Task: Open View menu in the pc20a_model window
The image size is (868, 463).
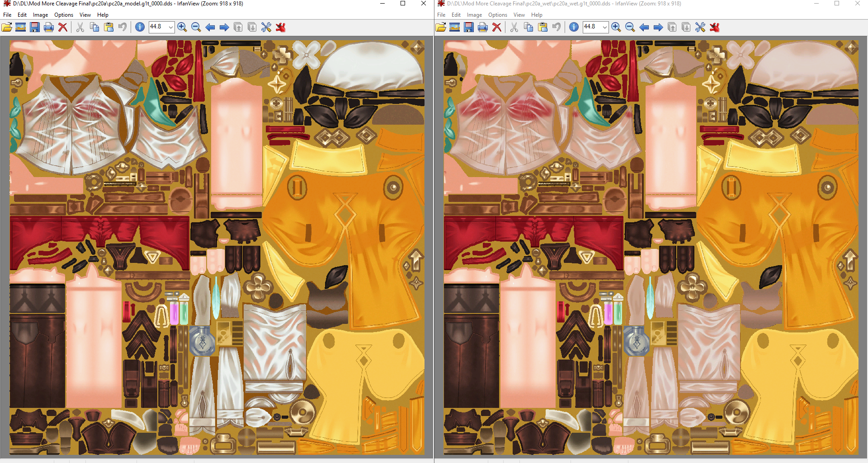Action: pos(85,15)
